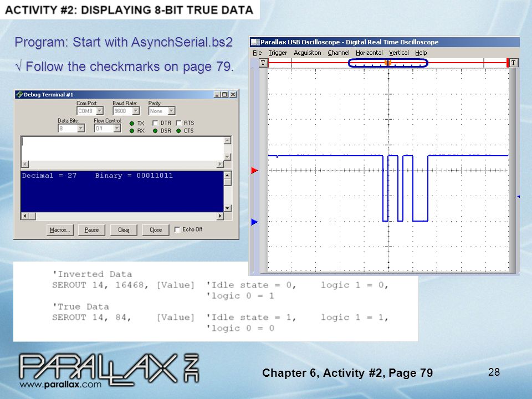
Task: Click inside the white transmit text pane
Action: coord(122,149)
